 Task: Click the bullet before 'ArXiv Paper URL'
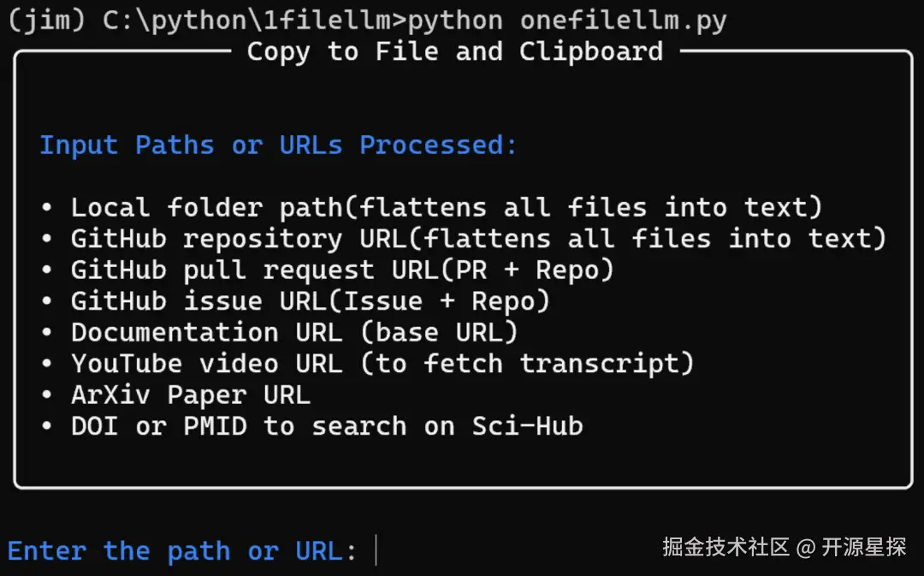(x=46, y=395)
